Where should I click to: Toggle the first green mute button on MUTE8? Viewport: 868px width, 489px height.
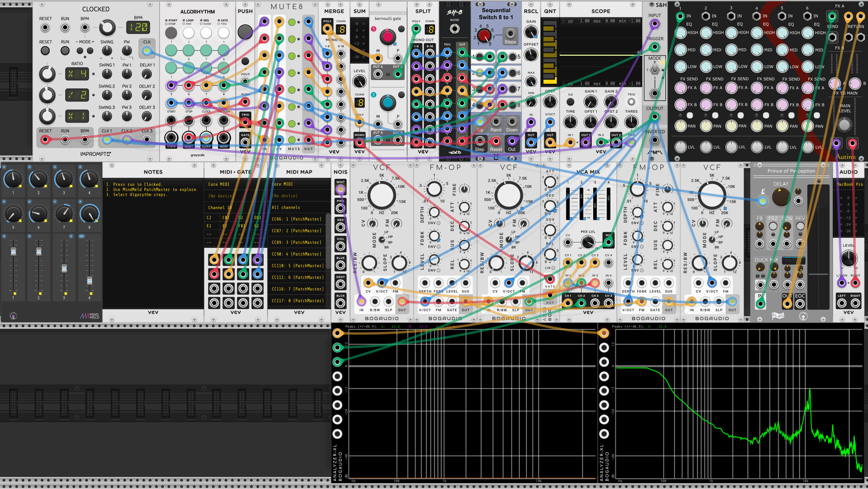tap(291, 23)
